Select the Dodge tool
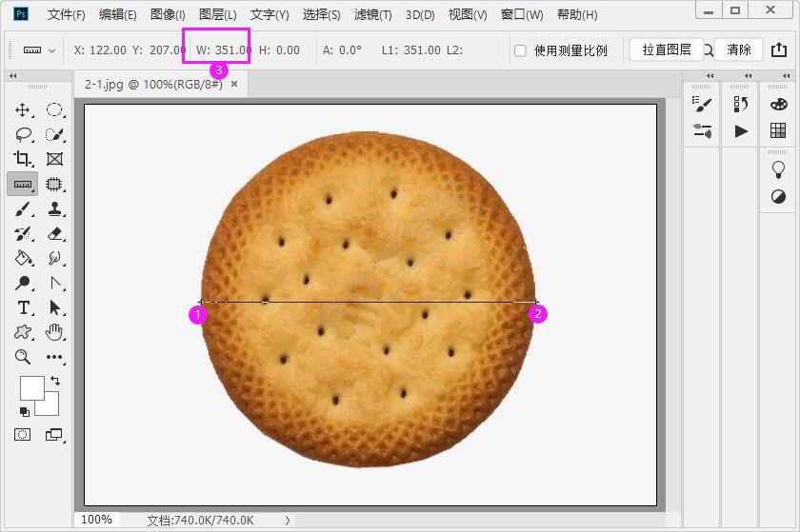 click(x=23, y=283)
